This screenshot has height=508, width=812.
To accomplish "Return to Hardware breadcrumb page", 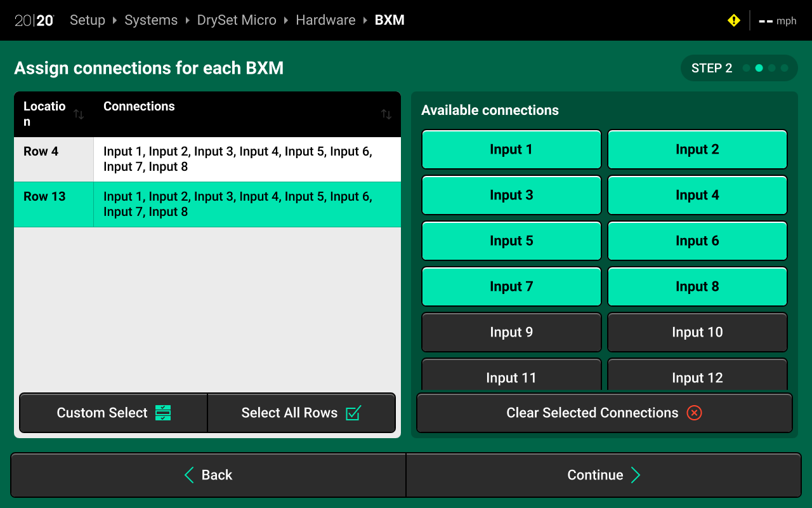I will pyautogui.click(x=325, y=20).
